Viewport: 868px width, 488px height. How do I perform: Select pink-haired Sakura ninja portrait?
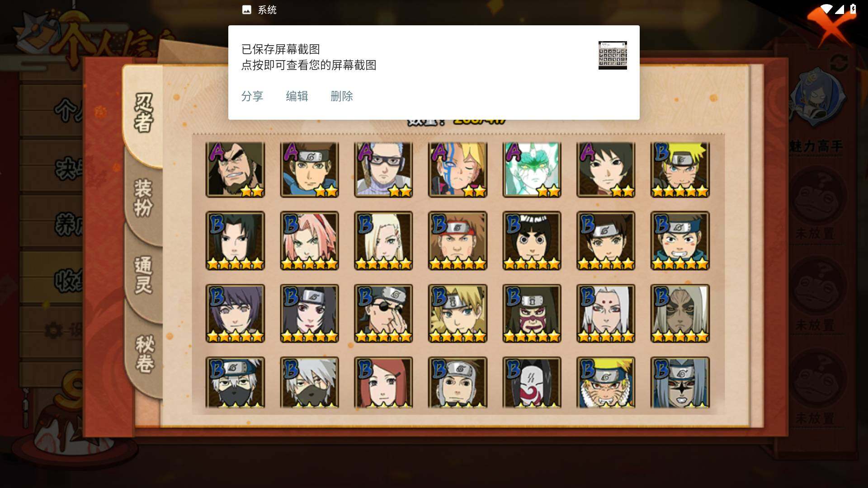pos(309,240)
